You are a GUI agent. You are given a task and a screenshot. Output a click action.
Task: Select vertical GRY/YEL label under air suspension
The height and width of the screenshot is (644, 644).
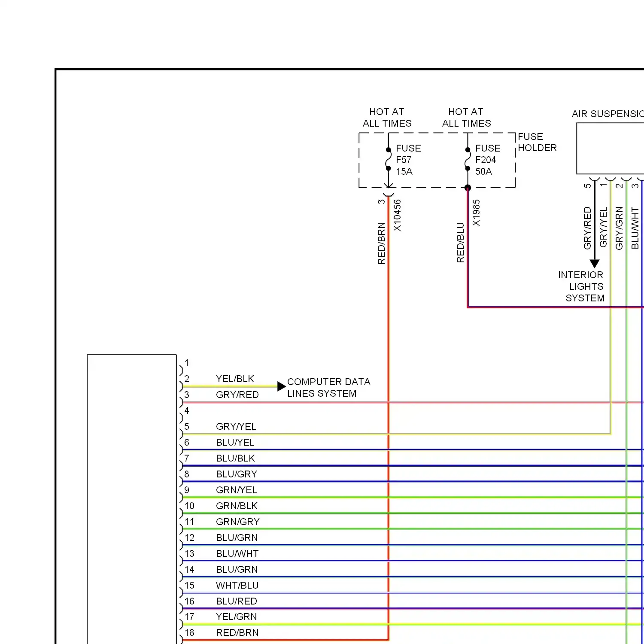tap(603, 227)
